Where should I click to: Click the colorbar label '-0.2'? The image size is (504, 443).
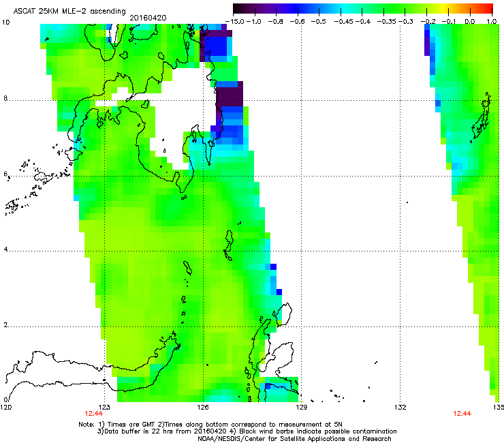428,22
